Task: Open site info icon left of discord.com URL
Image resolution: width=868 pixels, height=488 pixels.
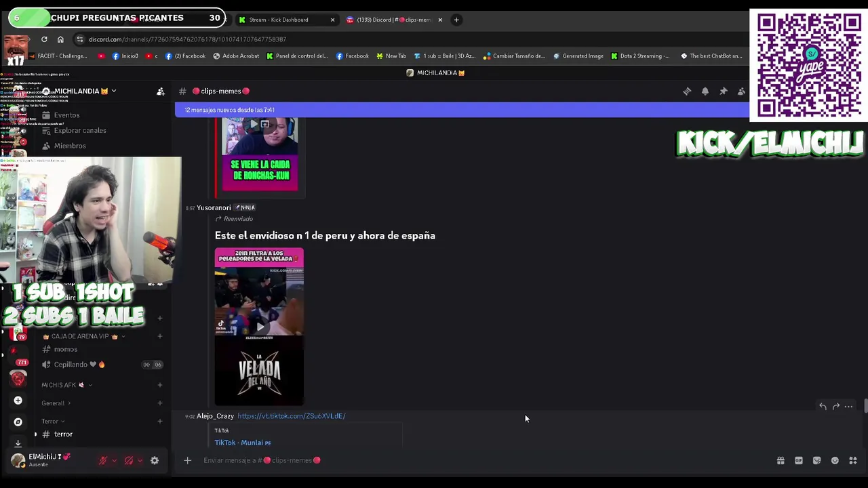Action: pyautogui.click(x=80, y=39)
